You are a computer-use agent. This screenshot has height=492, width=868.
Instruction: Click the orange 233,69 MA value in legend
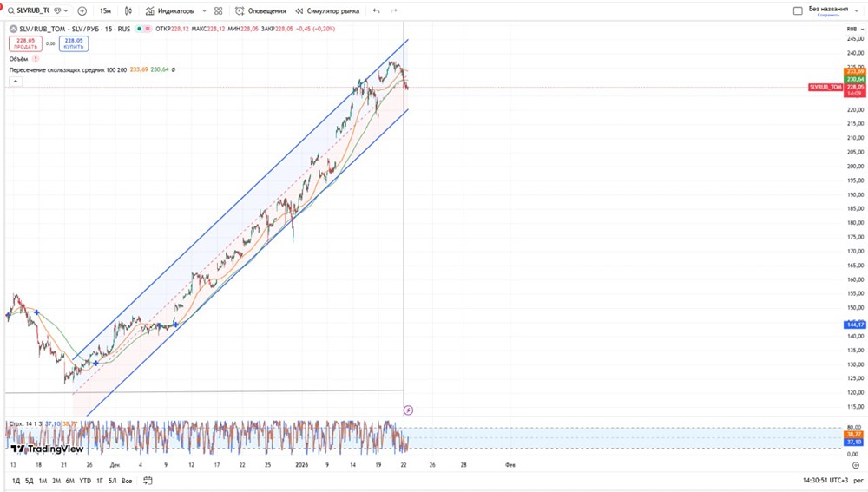139,69
